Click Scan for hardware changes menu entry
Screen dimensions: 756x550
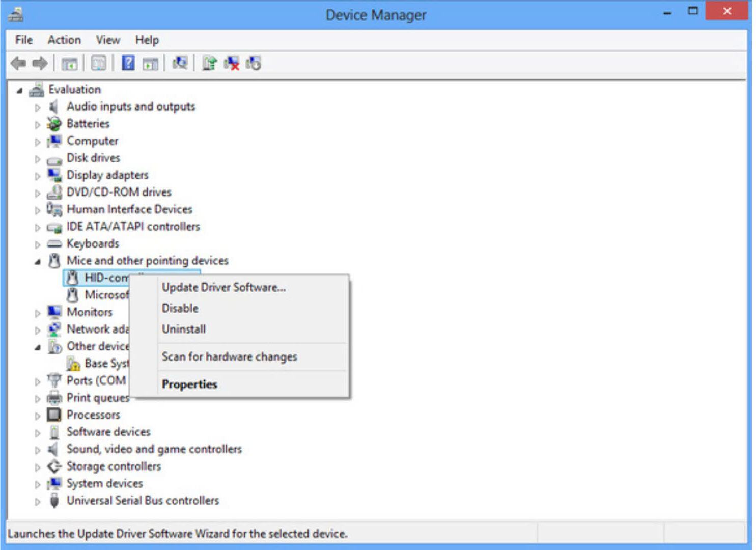[229, 356]
